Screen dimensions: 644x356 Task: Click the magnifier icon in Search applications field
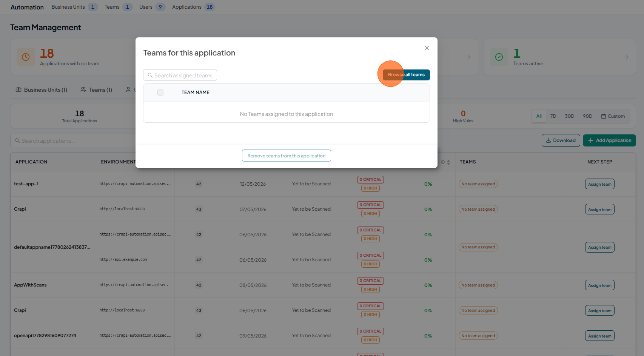(x=17, y=140)
